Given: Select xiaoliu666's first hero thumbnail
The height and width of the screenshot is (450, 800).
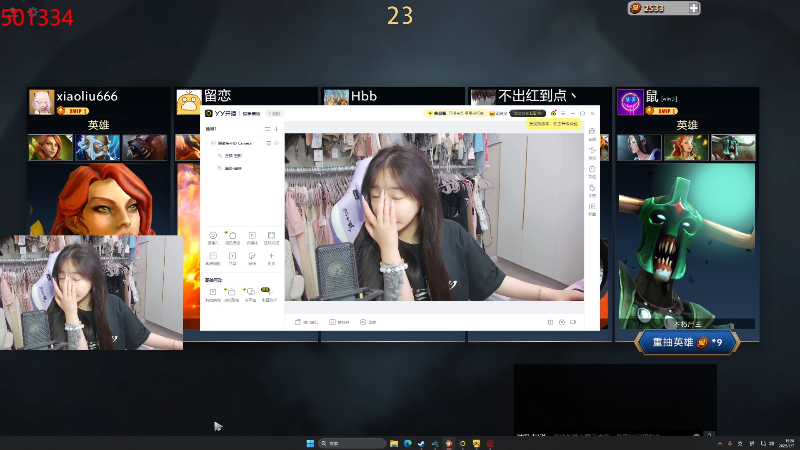Looking at the screenshot, I should (x=51, y=147).
